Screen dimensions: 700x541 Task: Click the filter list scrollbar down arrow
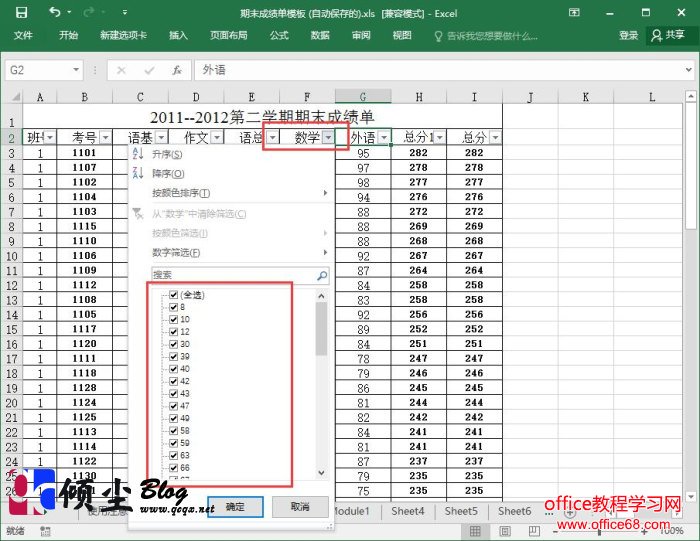click(x=321, y=473)
